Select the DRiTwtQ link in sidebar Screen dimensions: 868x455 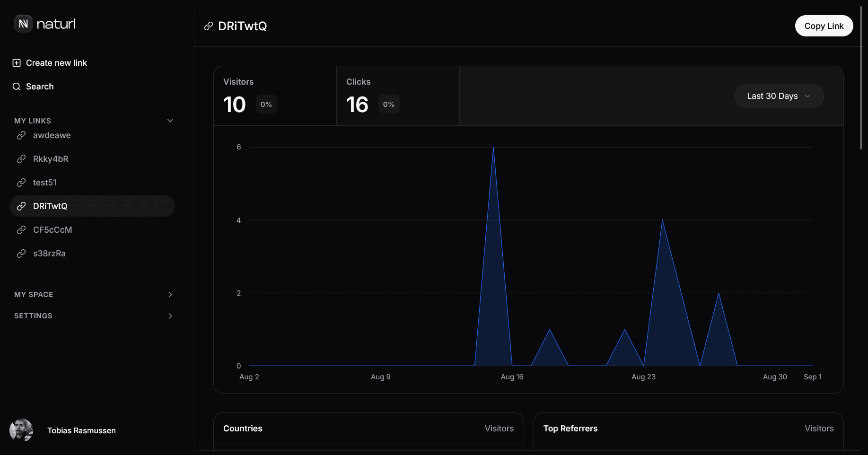point(92,206)
